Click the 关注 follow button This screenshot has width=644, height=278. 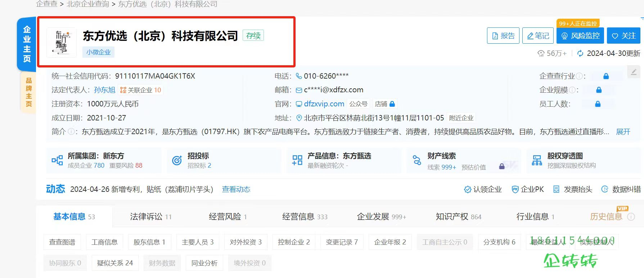[623, 36]
